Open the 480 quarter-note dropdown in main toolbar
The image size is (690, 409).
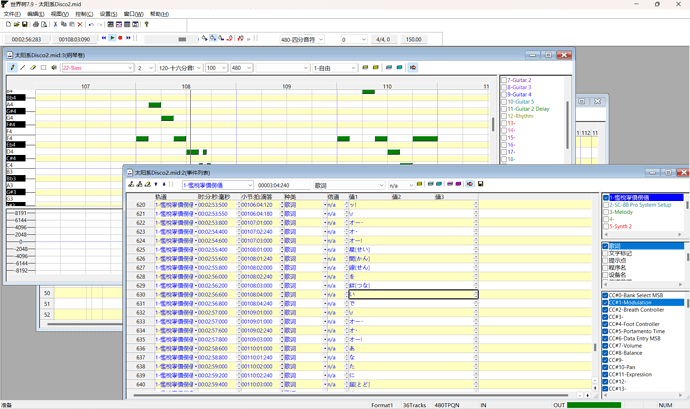click(321, 39)
